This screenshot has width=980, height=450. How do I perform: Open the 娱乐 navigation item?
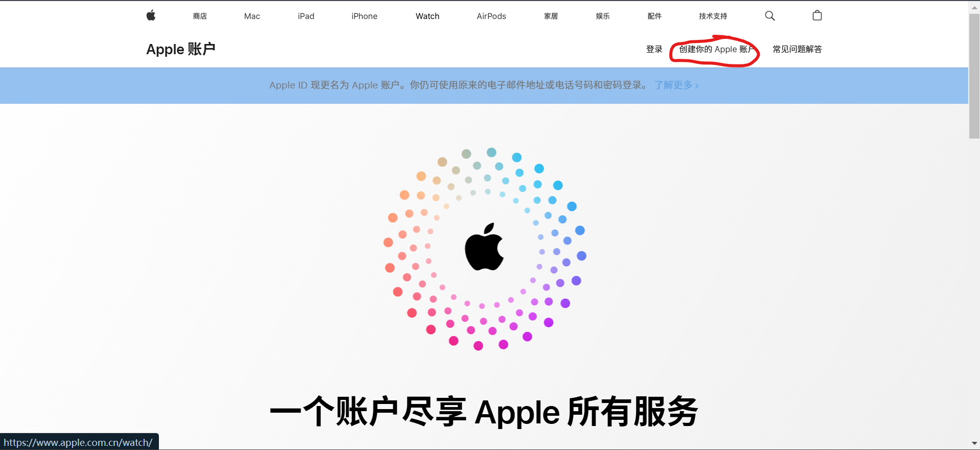click(602, 16)
